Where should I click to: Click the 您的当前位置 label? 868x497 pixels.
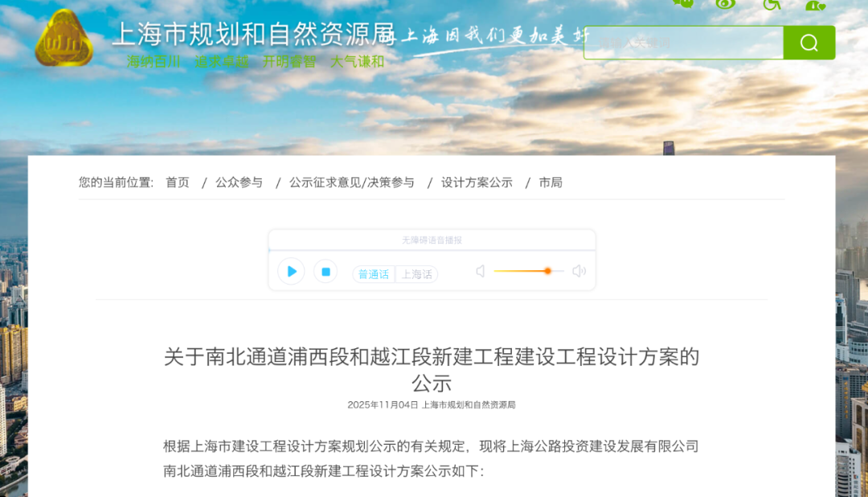pyautogui.click(x=117, y=183)
